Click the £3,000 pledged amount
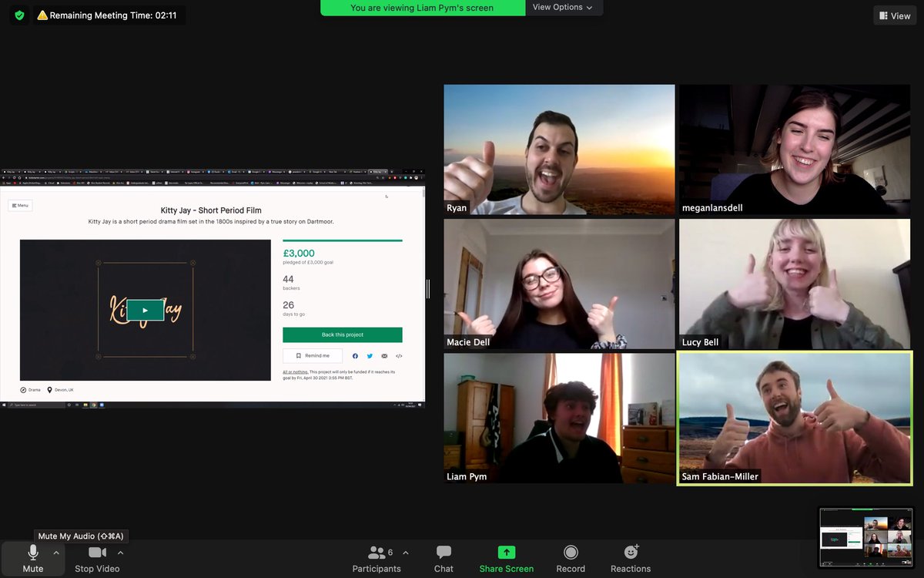 tap(299, 253)
